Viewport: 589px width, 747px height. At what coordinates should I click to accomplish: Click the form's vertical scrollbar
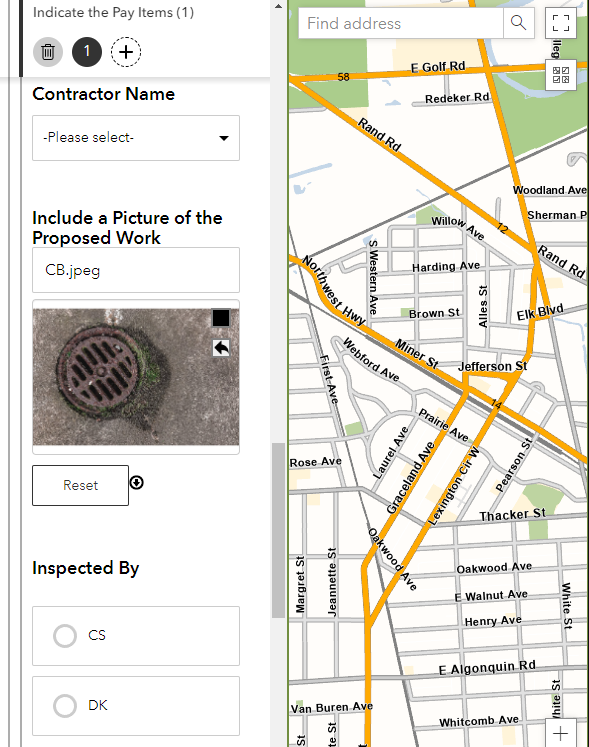pyautogui.click(x=278, y=530)
